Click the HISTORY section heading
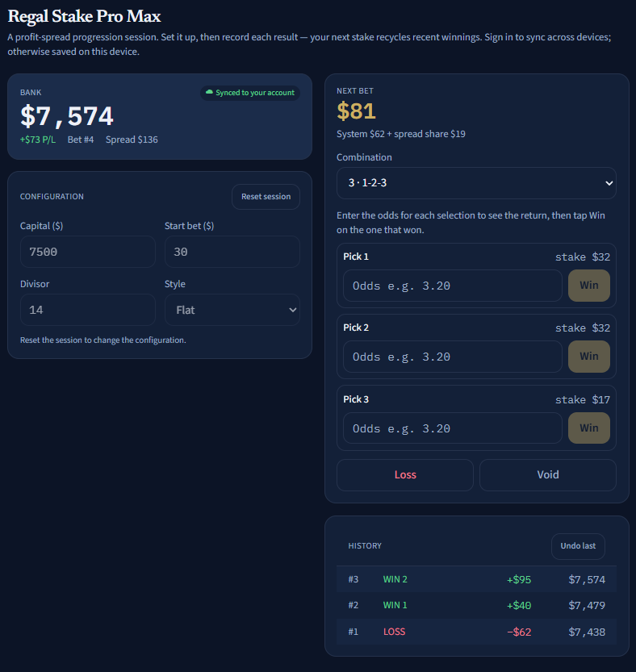Image resolution: width=636 pixels, height=672 pixels. click(365, 546)
